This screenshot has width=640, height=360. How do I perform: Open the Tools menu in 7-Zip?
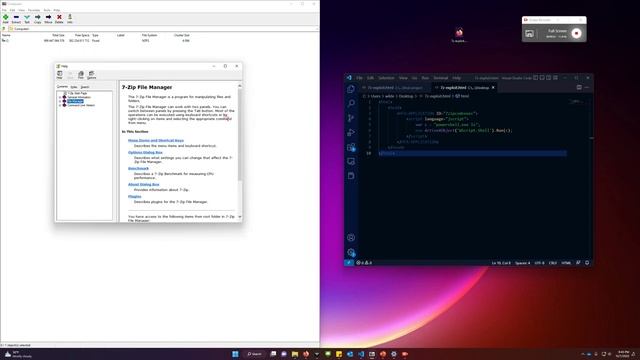click(x=47, y=10)
